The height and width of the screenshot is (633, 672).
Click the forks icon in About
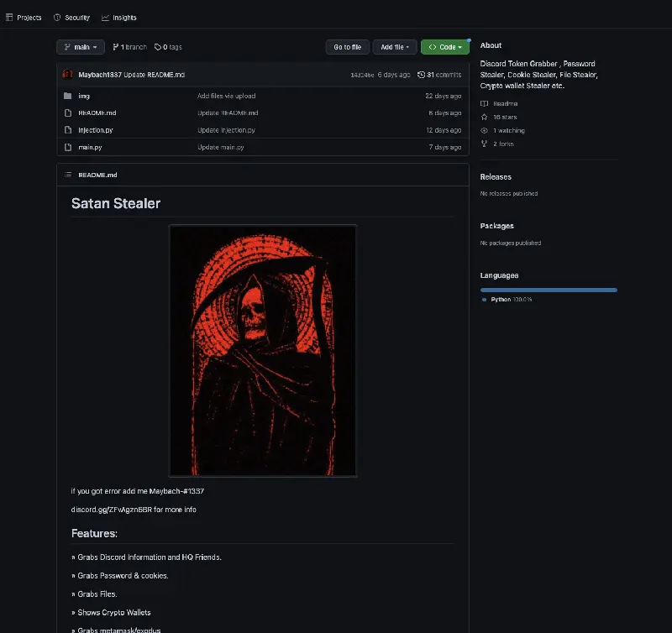(485, 144)
